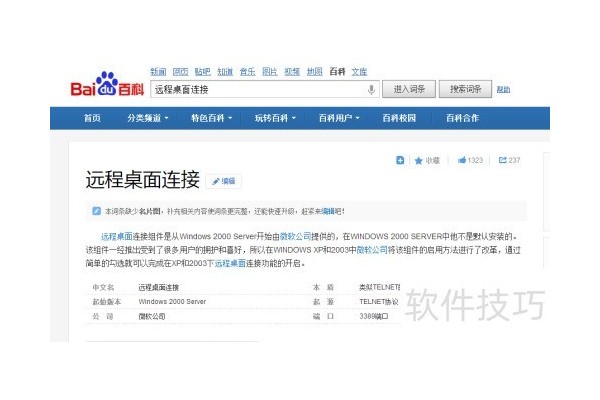Click the Windows 2000 Server table value
Viewport: 600px width, 400px height.
pyautogui.click(x=172, y=302)
